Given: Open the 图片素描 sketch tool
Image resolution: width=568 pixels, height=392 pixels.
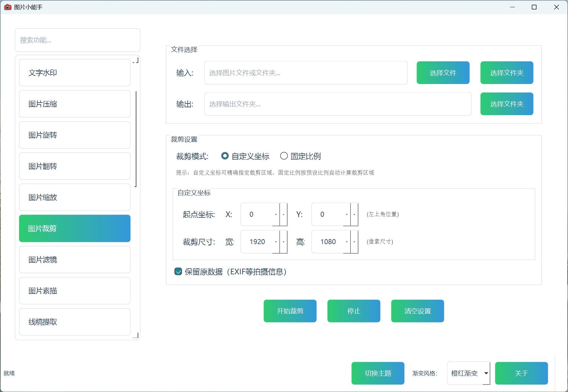Looking at the screenshot, I should [75, 291].
